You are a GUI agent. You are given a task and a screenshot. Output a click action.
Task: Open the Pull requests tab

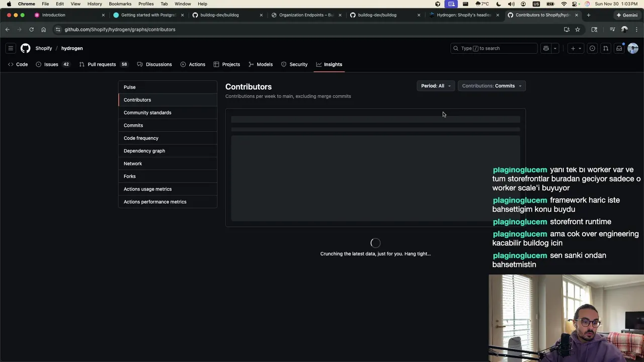pos(104,64)
